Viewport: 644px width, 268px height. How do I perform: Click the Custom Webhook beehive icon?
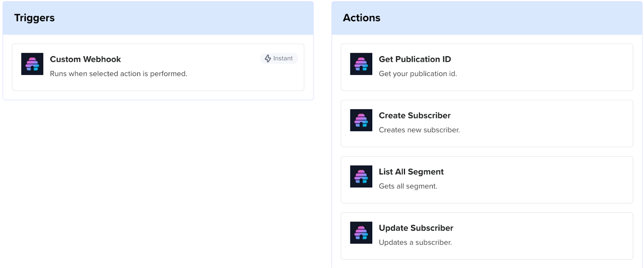coord(32,64)
